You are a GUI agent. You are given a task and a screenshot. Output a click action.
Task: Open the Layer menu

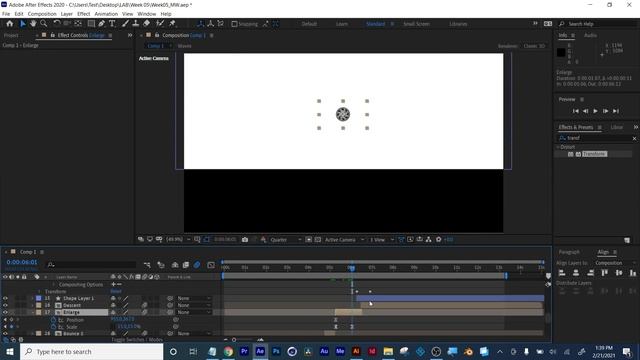67,14
